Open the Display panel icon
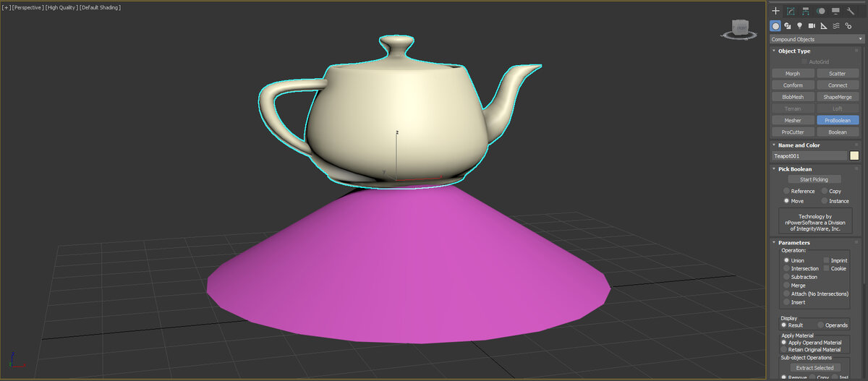Image resolution: width=868 pixels, height=381 pixels. pyautogui.click(x=835, y=11)
